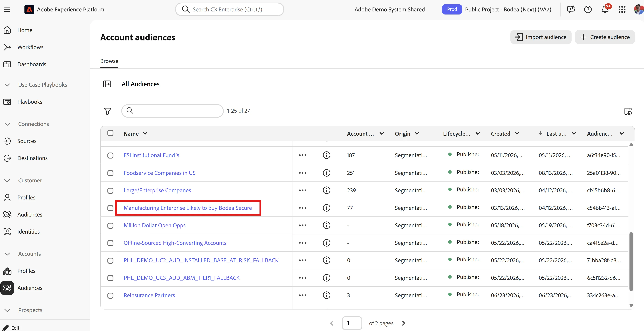Check the Reinsurance Partners row

point(110,296)
